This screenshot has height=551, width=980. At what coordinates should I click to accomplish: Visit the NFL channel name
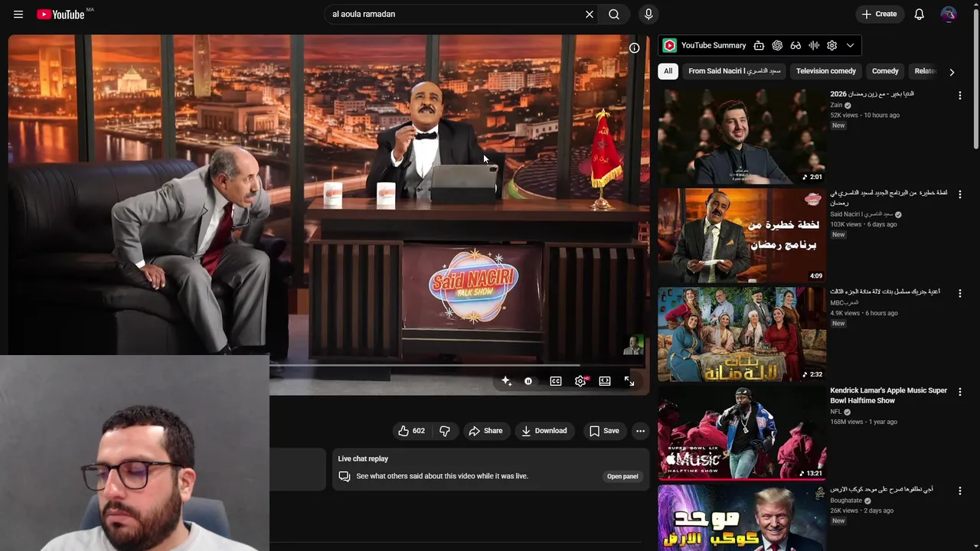tap(836, 412)
